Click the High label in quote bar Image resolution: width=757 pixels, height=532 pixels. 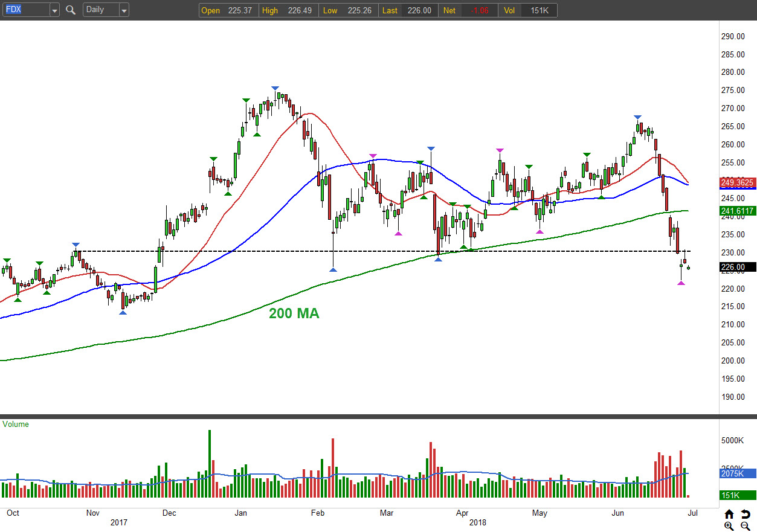270,10
